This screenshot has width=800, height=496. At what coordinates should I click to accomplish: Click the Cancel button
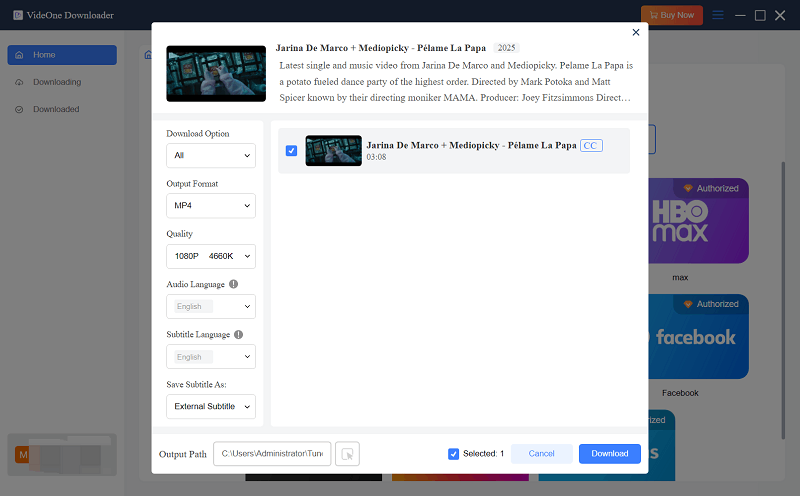[x=541, y=454]
